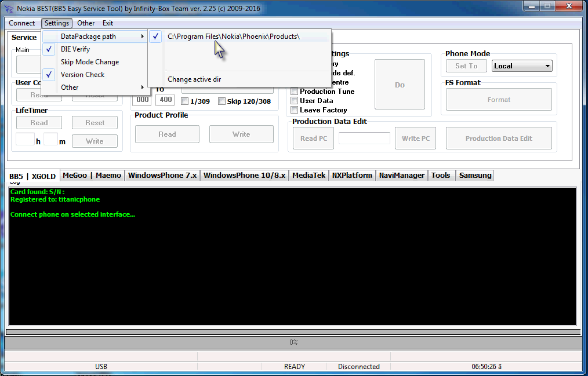The width and height of the screenshot is (588, 376).
Task: Switch to WindowsPhone 7.x tab
Action: pyautogui.click(x=162, y=176)
